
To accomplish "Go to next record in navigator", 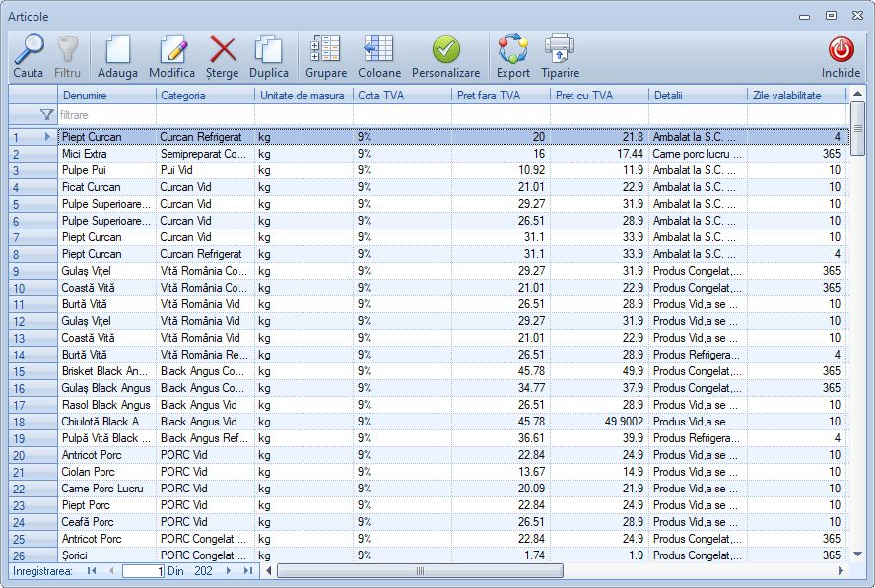I will tap(229, 571).
